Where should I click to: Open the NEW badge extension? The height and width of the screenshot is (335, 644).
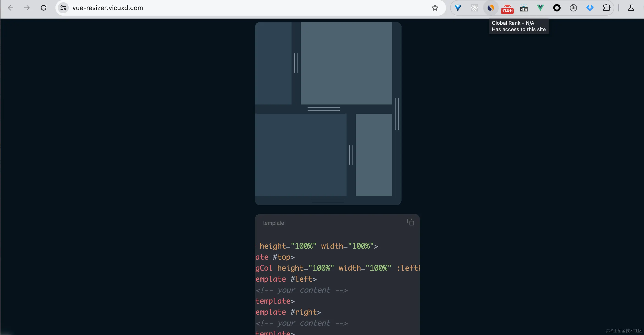click(523, 8)
